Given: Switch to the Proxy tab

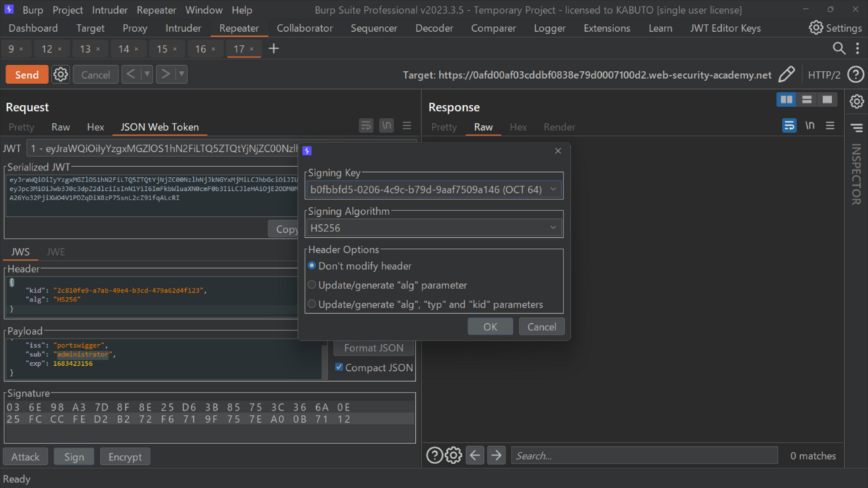Looking at the screenshot, I should [x=135, y=28].
